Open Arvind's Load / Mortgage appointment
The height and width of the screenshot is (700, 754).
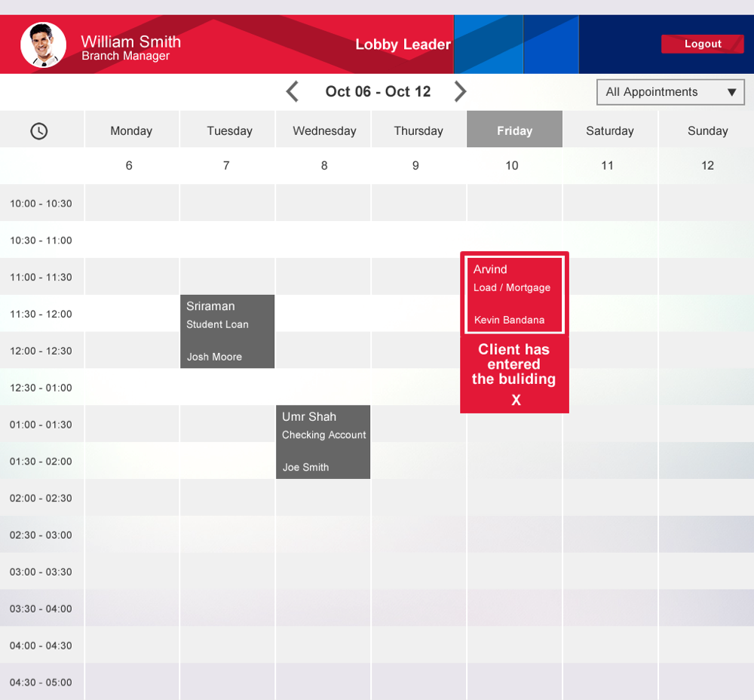514,294
